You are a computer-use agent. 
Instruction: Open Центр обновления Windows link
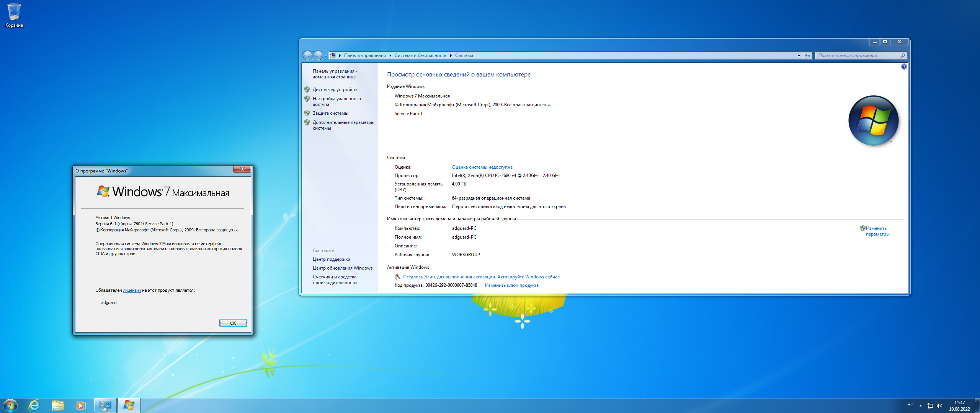click(x=342, y=268)
